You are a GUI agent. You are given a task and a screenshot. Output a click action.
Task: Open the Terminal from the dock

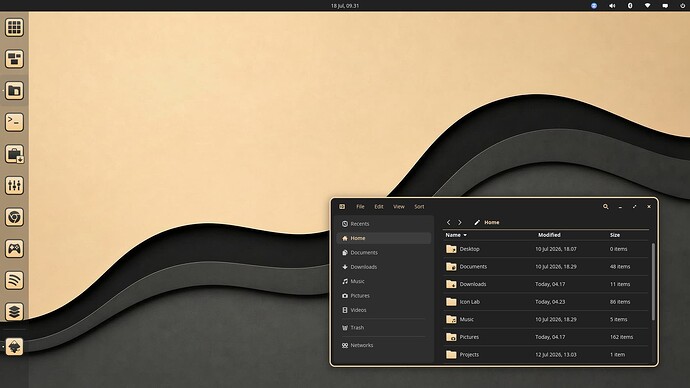pos(14,122)
